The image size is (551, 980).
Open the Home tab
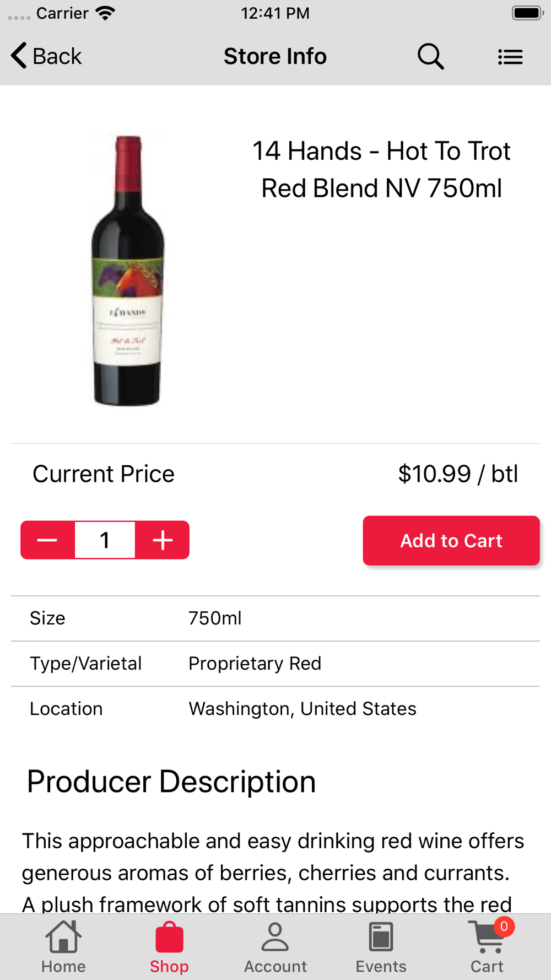pos(63,947)
